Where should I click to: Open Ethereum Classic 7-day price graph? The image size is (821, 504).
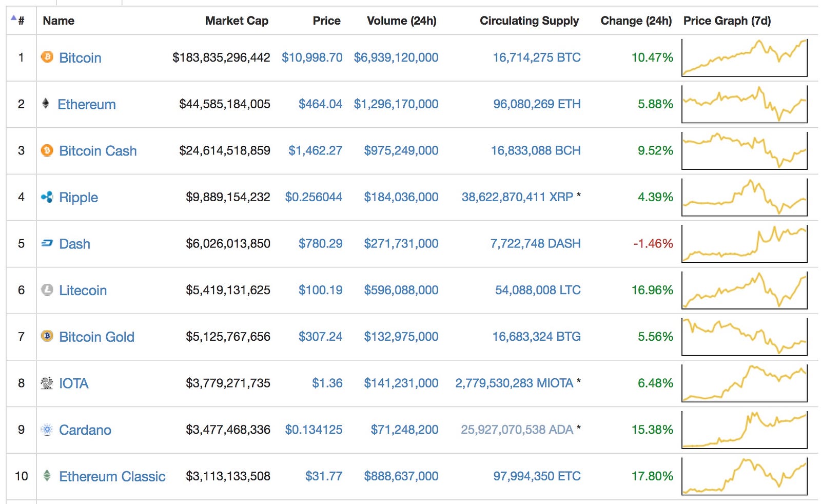745,476
